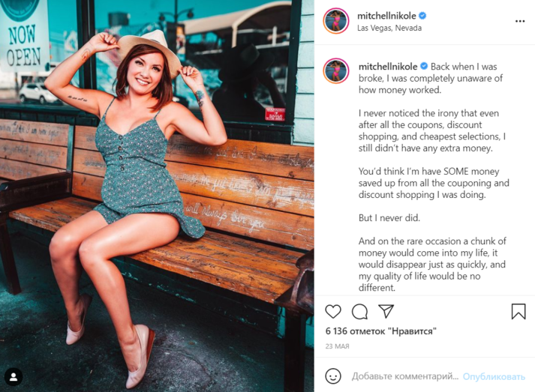Click verified badge next to header username
The width and height of the screenshot is (535, 392).
point(423,16)
